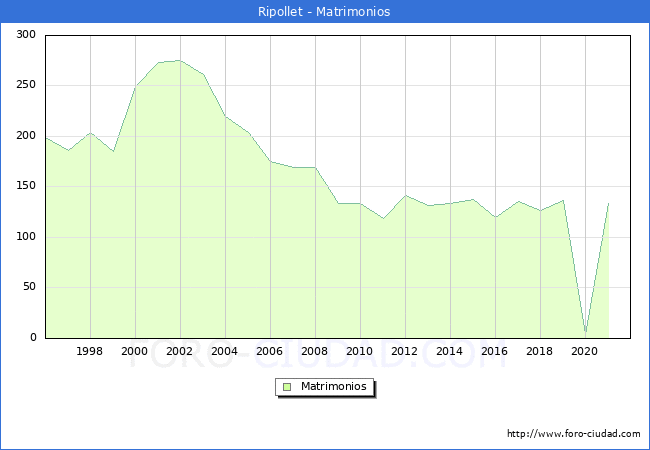This screenshot has width=650, height=450.
Task: Click the x-axis year 2020
Action: point(585,351)
